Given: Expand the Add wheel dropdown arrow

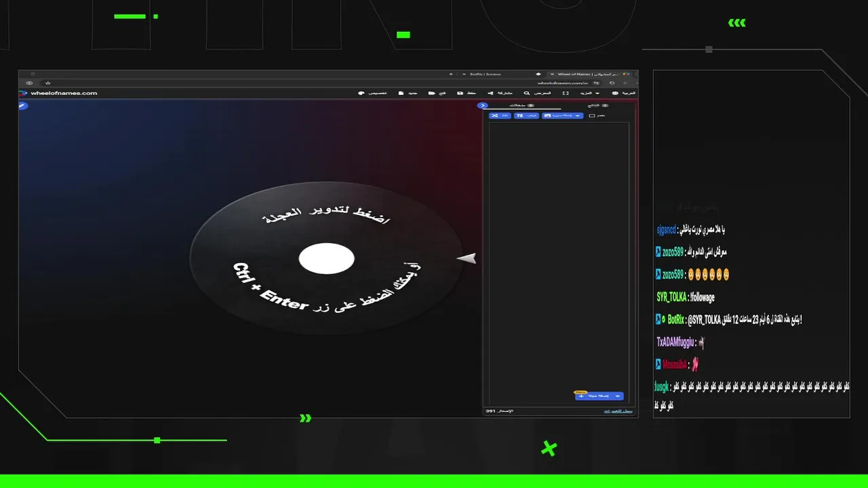Looking at the screenshot, I should coord(618,396).
